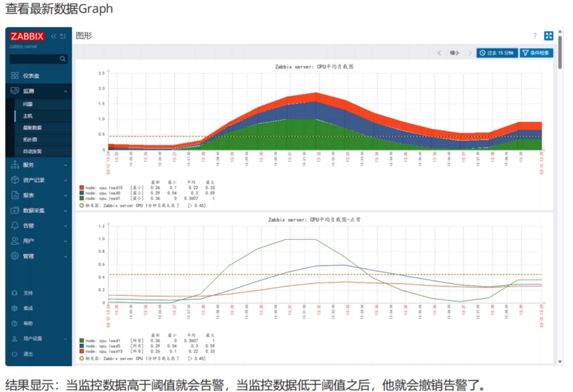The height and width of the screenshot is (392, 573).
Task: Click the 支持 link label
Action: (28, 293)
